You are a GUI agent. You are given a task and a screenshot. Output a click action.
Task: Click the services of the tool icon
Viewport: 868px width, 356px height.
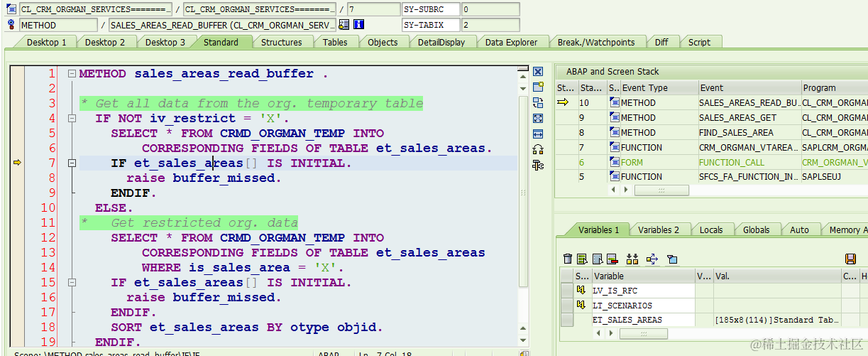click(x=538, y=149)
